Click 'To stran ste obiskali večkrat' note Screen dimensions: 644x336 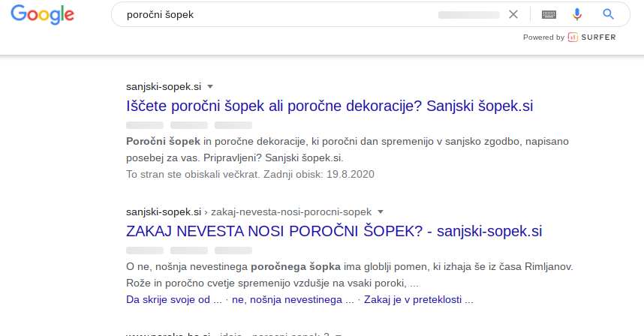click(x=250, y=174)
